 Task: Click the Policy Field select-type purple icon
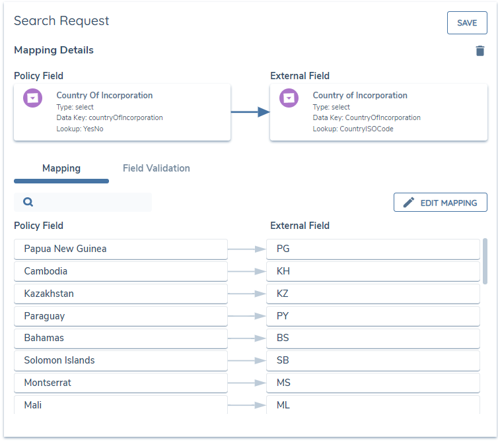33,98
